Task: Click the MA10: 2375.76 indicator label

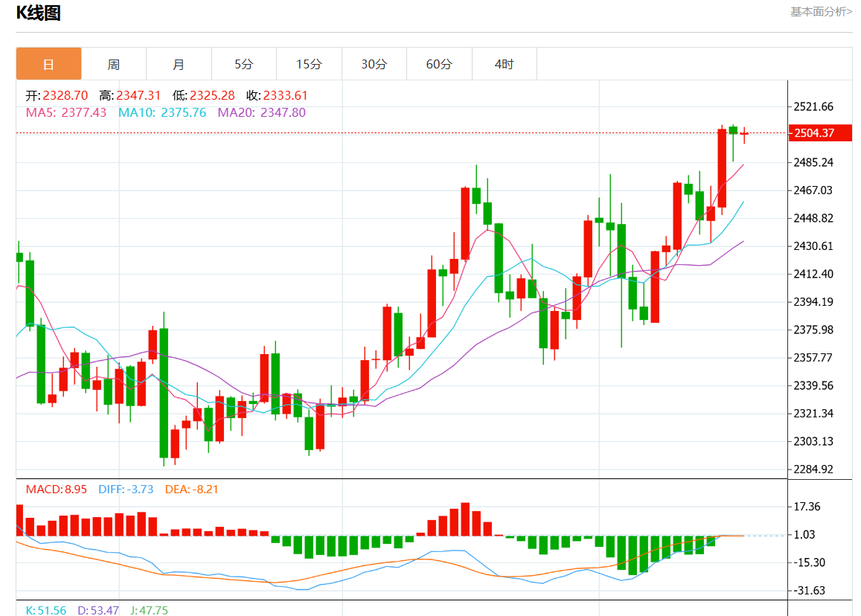Action: click(x=162, y=112)
